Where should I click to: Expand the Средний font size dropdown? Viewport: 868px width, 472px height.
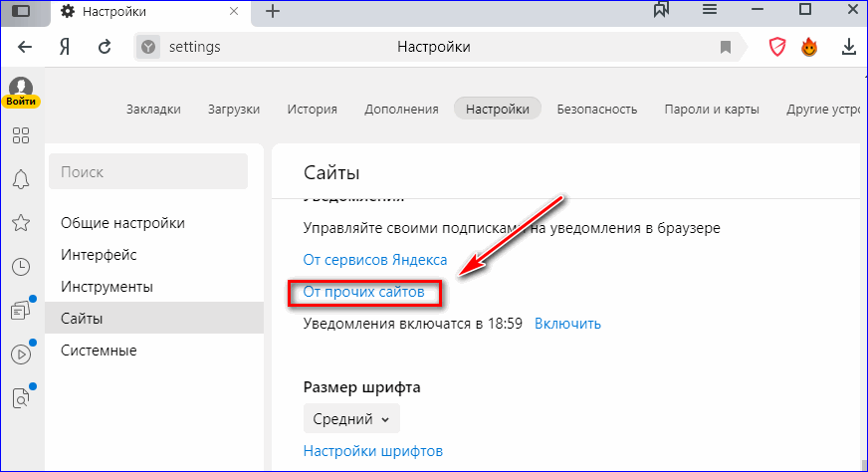[351, 419]
